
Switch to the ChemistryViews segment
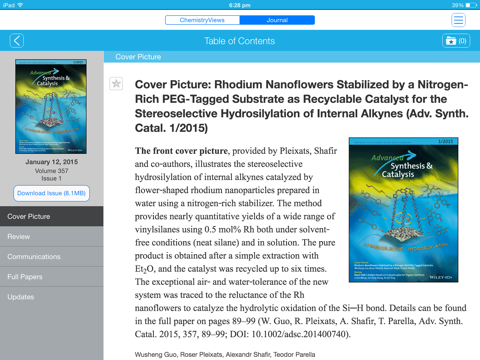(x=202, y=20)
